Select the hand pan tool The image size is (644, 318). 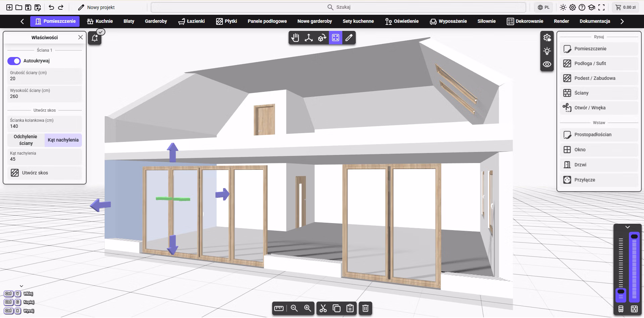tap(295, 38)
